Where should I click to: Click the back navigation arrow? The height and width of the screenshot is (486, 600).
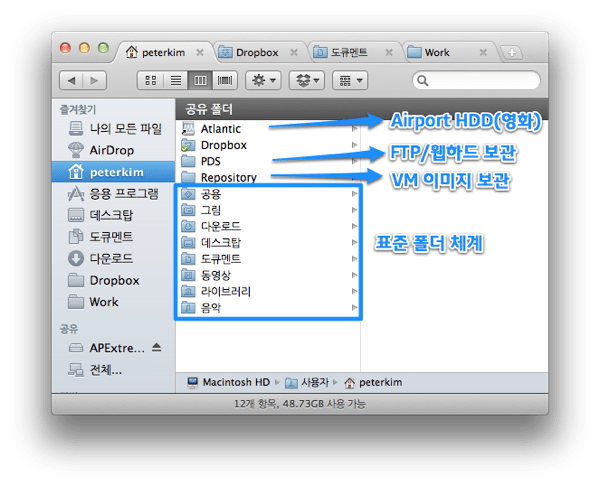coord(72,80)
